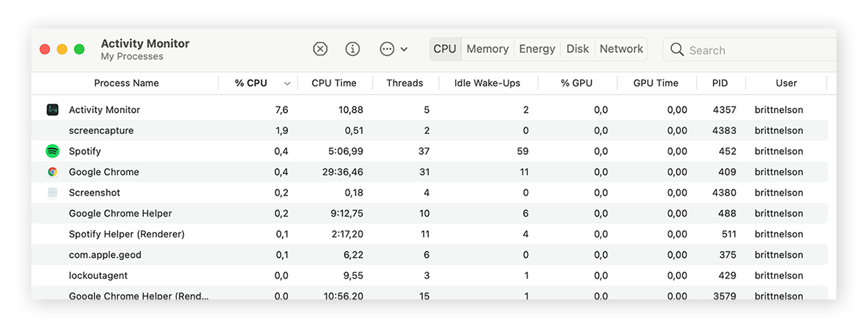Viewport: 868px width, 328px height.
Task: Open the dropdown arrow beside ellipsis
Action: (x=404, y=49)
